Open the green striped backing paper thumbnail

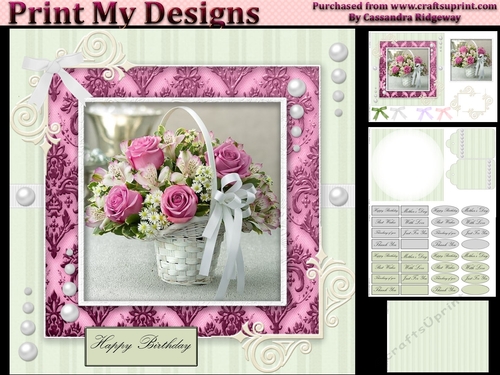point(438,336)
